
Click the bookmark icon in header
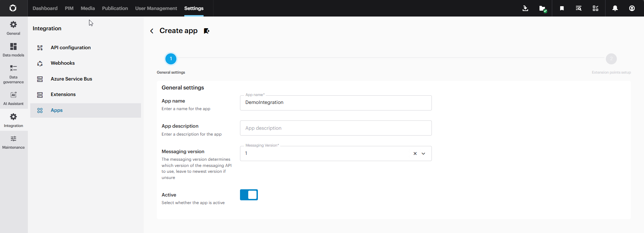point(562,8)
